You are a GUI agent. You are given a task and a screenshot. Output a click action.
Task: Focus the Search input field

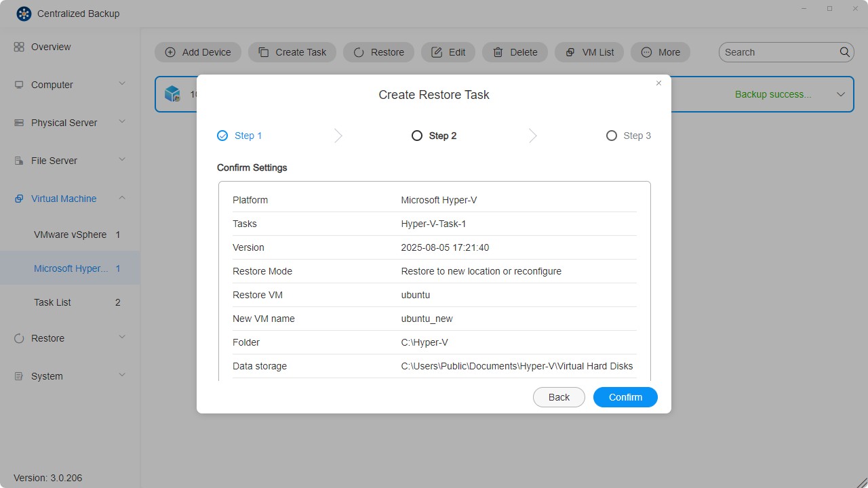778,52
